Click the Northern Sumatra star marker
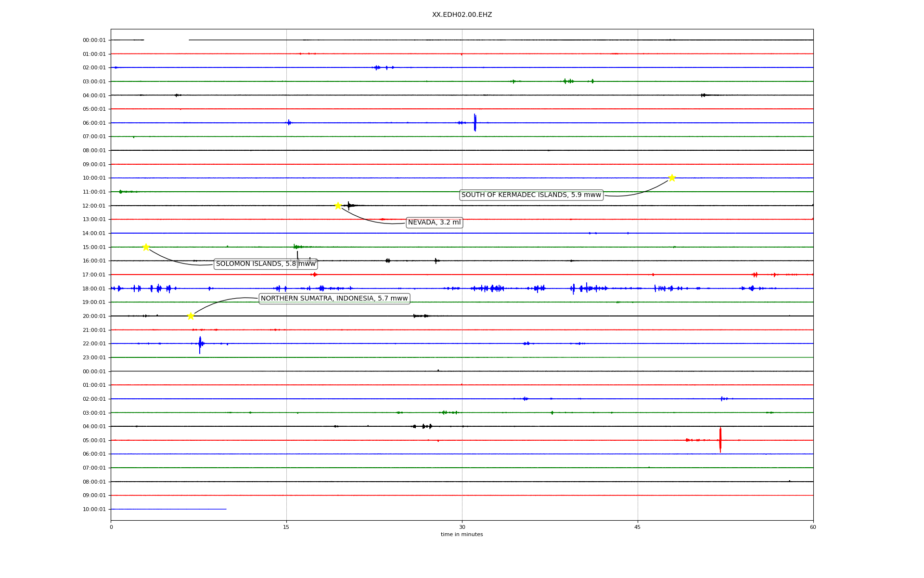Viewport: 924px width, 578px height. pos(191,316)
